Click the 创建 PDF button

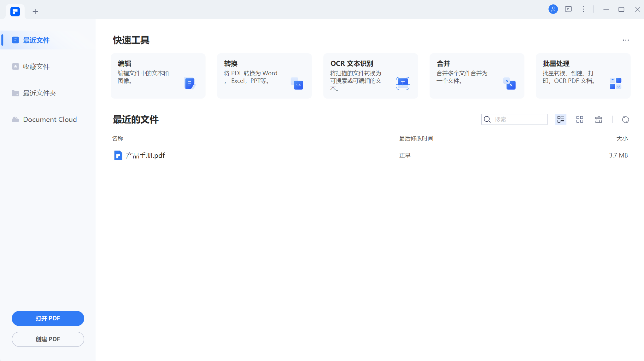[48, 339]
